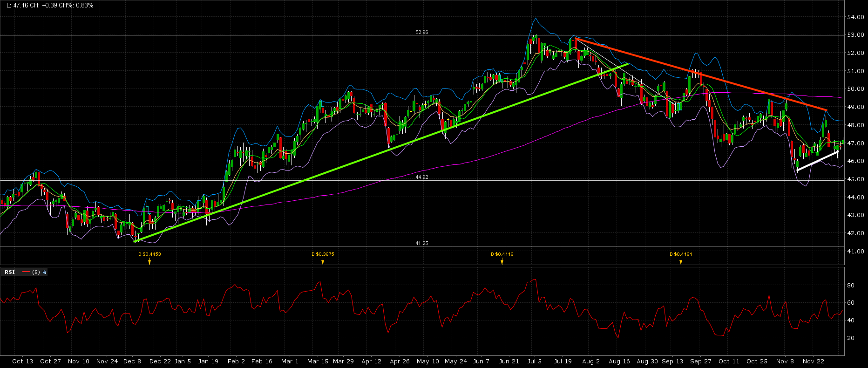Click the $0.4161 dividend arrow marker
Viewport: 868px width, 368px height.
click(x=681, y=262)
